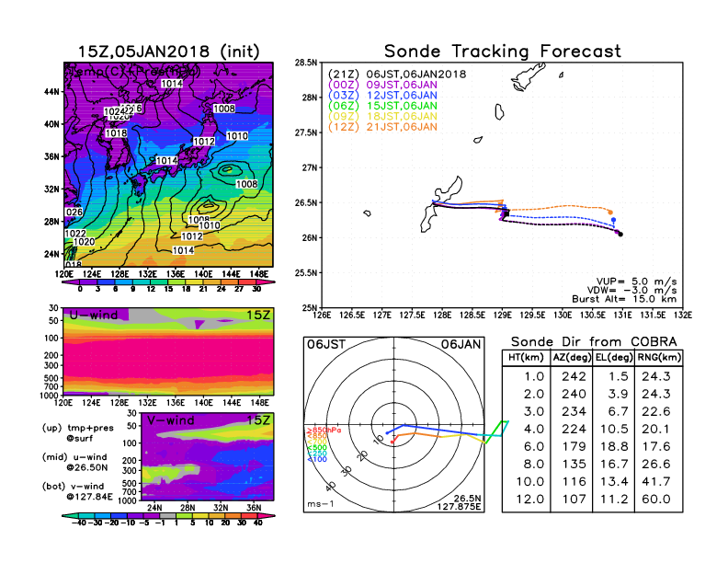
Task: Click the RNG(km) column header
Action: click(657, 357)
